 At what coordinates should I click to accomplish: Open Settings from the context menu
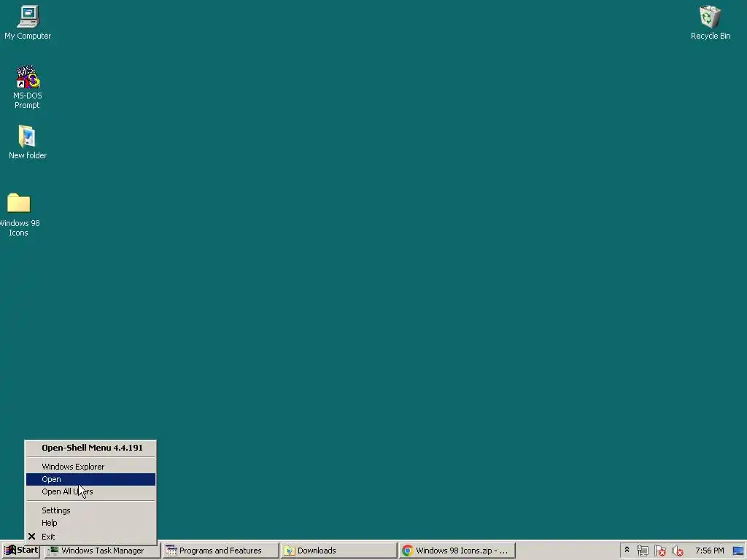click(90, 510)
